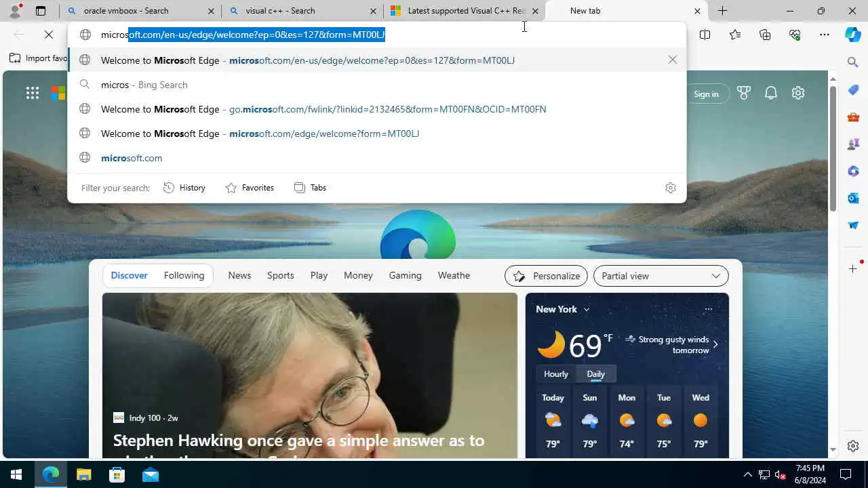Filter search by History

184,188
